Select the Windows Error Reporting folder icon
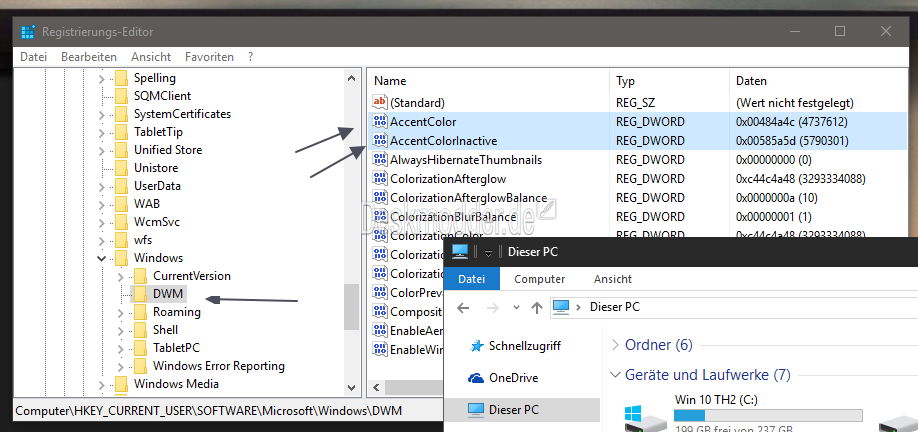Image resolution: width=918 pixels, height=432 pixels. click(140, 366)
